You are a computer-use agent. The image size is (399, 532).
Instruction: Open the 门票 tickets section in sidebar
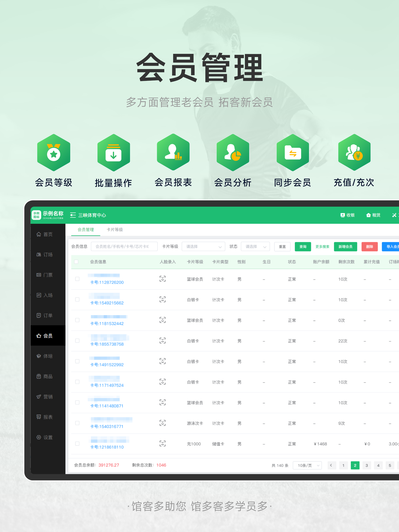click(48, 275)
